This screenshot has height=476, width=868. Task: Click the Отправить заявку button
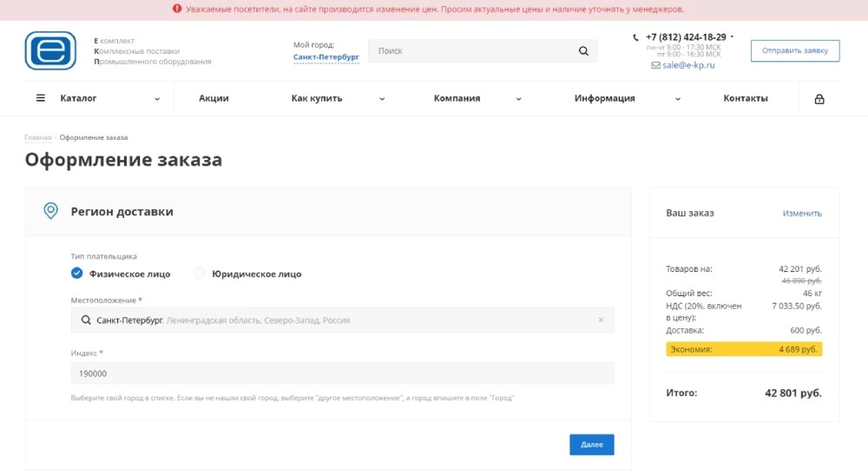(795, 50)
